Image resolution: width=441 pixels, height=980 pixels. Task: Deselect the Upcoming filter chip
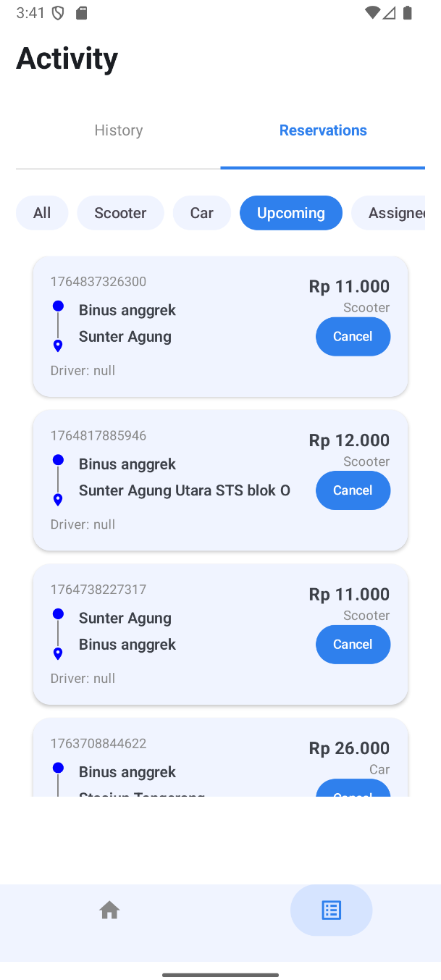pyautogui.click(x=290, y=213)
